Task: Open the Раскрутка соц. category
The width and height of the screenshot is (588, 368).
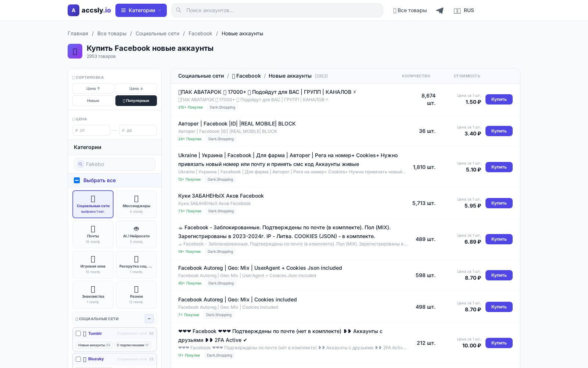Action: coord(136,265)
